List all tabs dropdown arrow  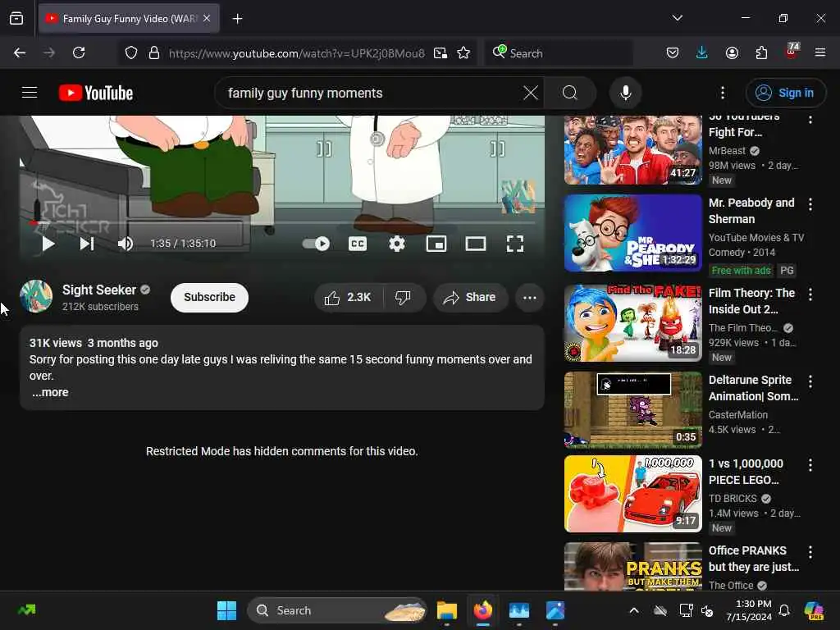pos(677,18)
